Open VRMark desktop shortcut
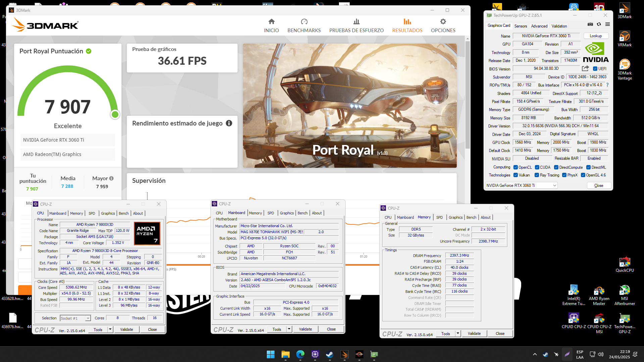 click(625, 39)
